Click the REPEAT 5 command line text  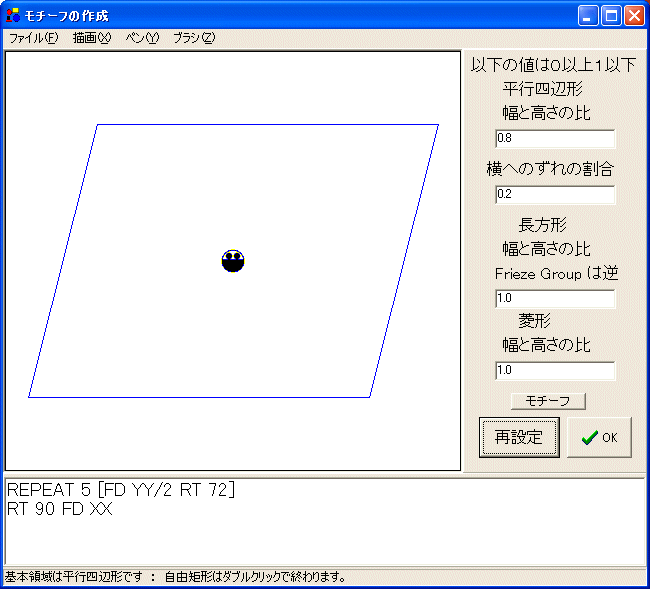(121, 490)
